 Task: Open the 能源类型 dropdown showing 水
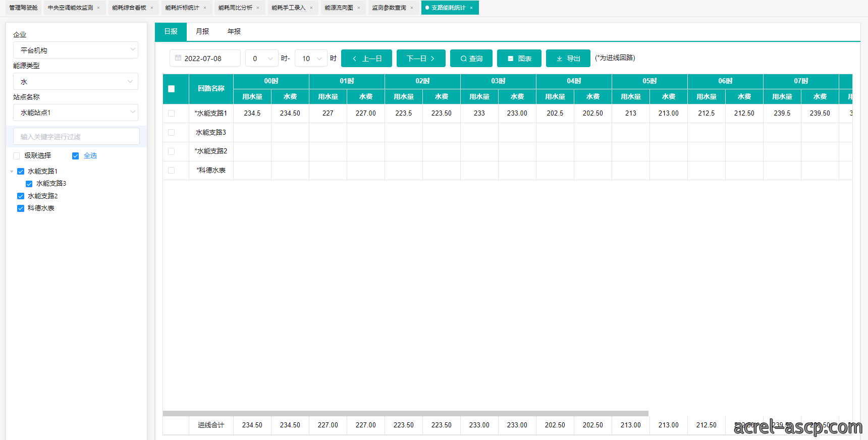point(76,81)
